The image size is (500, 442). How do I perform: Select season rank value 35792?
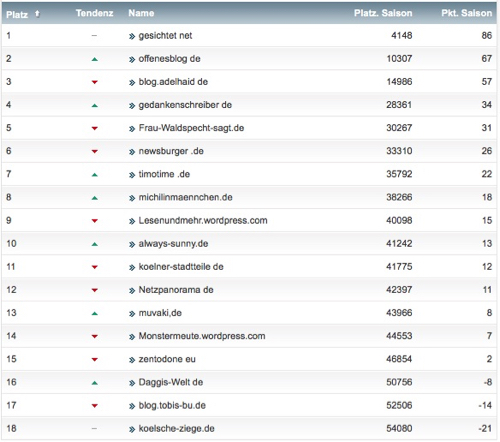point(399,174)
